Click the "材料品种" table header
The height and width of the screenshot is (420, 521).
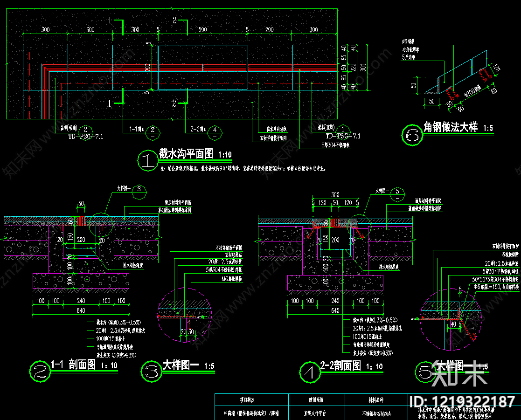[376, 400]
